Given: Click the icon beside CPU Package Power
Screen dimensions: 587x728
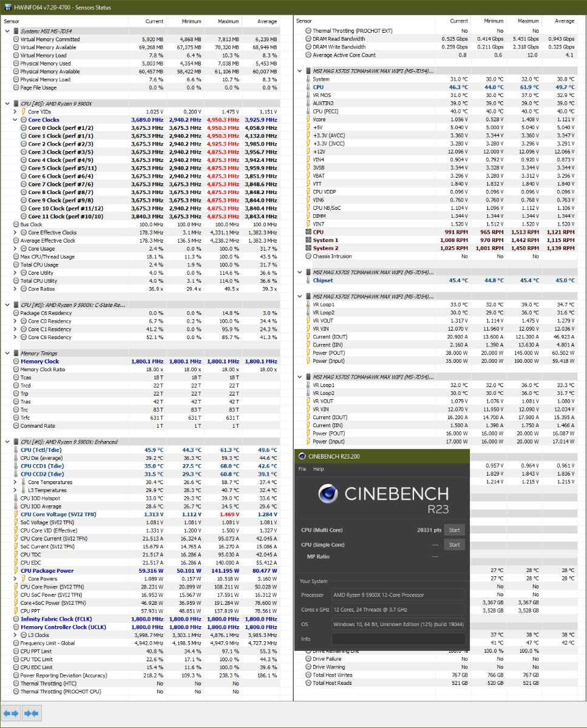Looking at the screenshot, I should click(x=16, y=571).
